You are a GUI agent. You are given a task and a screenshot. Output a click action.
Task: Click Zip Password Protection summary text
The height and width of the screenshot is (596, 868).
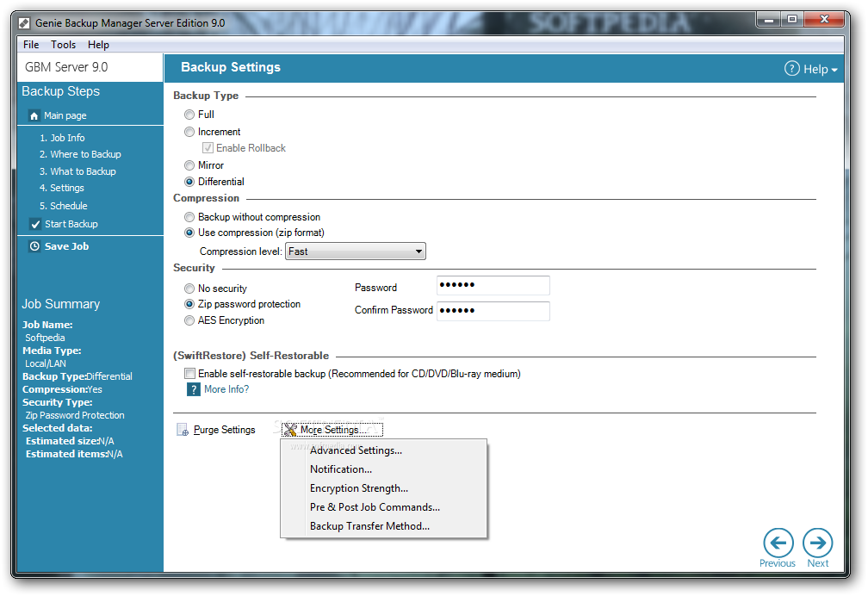(x=75, y=415)
